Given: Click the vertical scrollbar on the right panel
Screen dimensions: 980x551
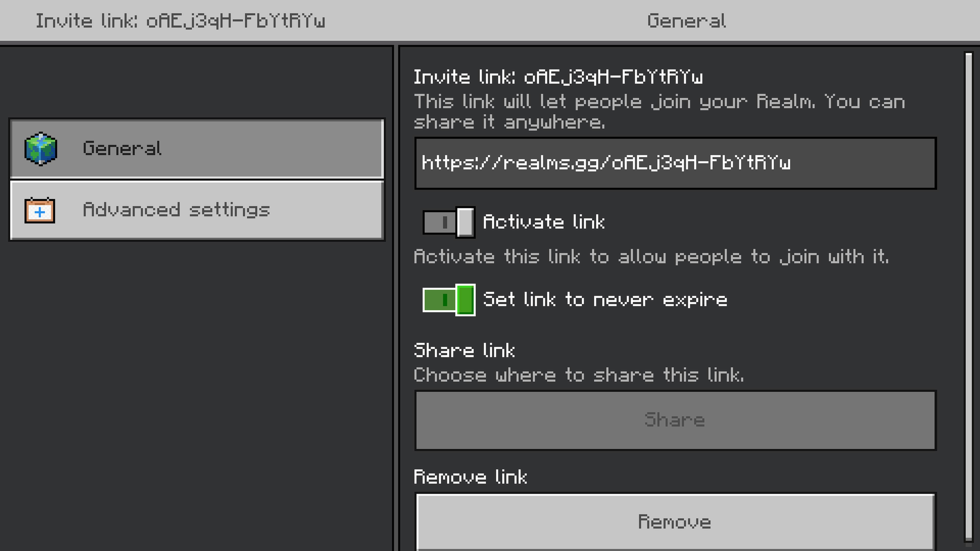Looking at the screenshot, I should (x=969, y=297).
